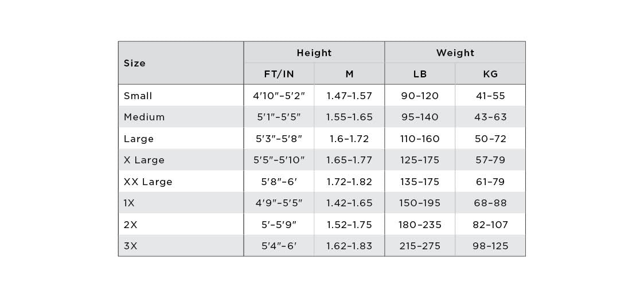Viewport: 644px width, 298px height.
Task: Select the 2X size row label
Action: 130,225
